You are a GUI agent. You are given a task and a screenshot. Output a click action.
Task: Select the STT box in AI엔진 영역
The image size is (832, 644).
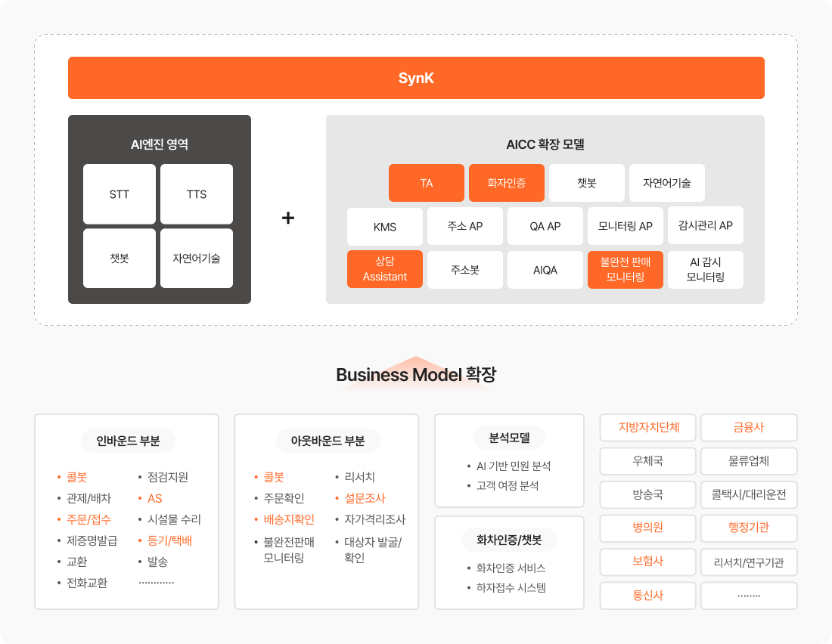[x=120, y=194]
